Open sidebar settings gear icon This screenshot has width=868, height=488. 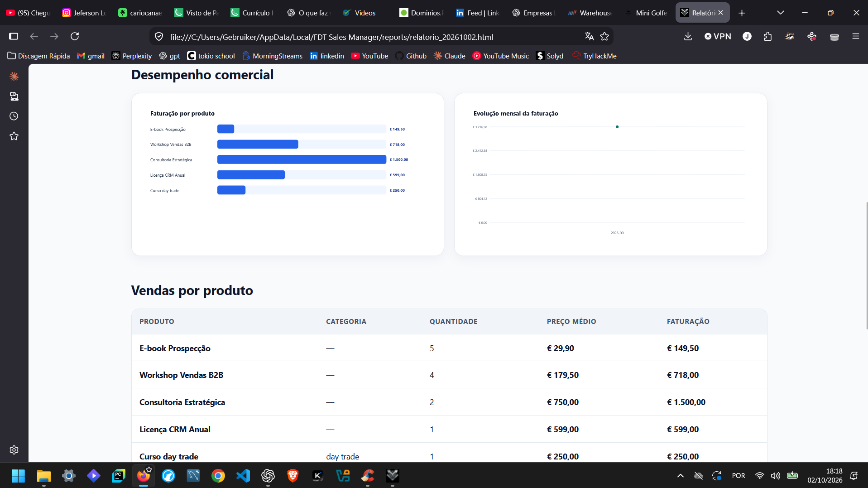tap(14, 449)
